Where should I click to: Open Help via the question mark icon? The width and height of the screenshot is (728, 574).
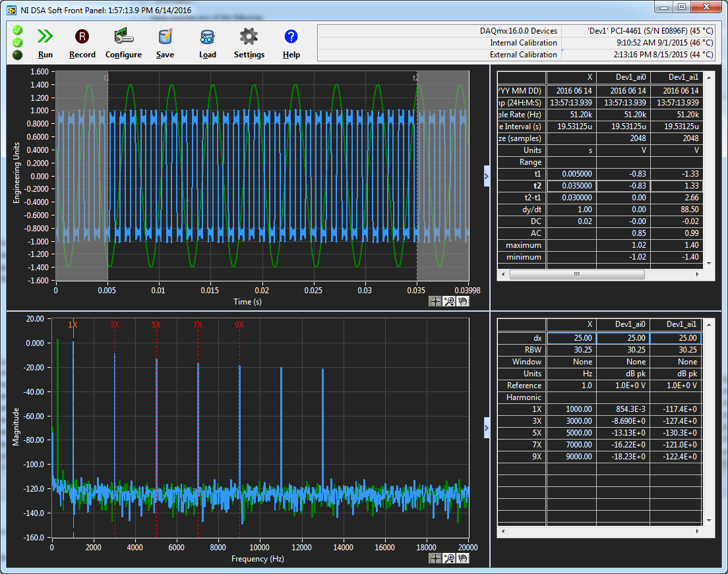point(291,37)
